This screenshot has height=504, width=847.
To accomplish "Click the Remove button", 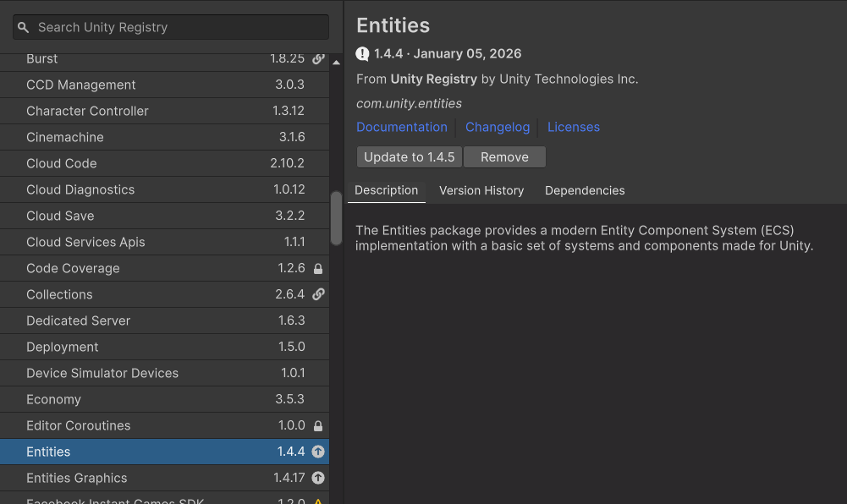I will pos(504,157).
